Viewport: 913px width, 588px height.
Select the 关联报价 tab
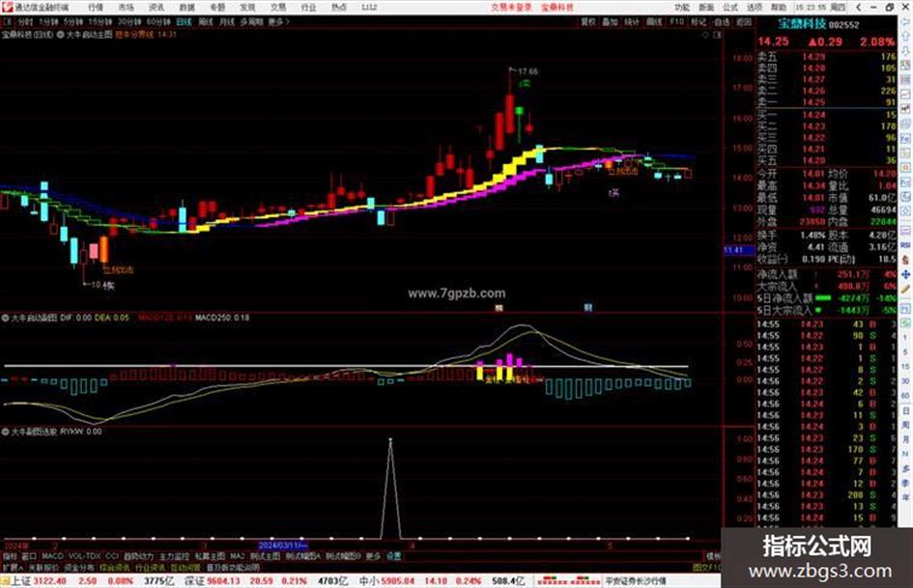pyautogui.click(x=43, y=568)
